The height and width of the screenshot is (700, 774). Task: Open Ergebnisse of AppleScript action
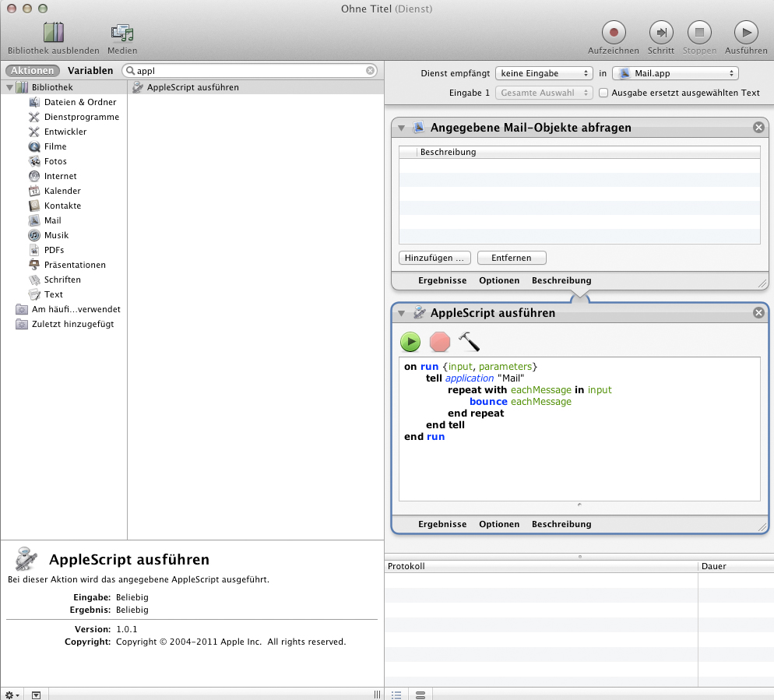(442, 524)
